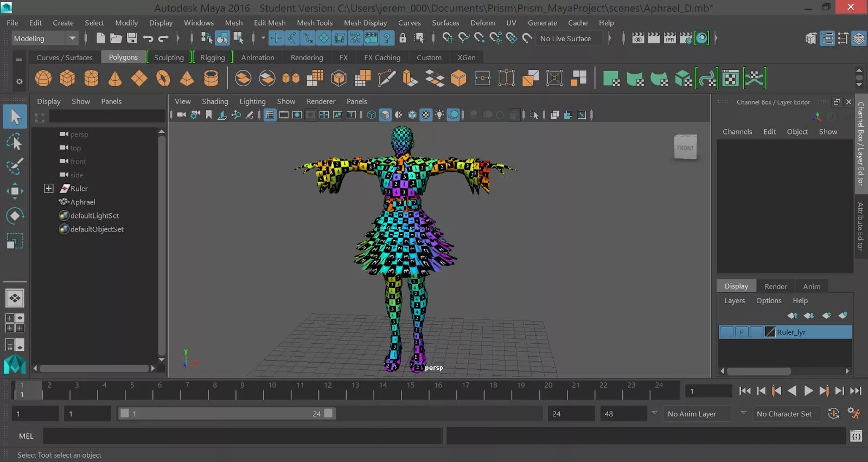Switch to the Render layer tab
This screenshot has height=462, width=868.
point(776,286)
